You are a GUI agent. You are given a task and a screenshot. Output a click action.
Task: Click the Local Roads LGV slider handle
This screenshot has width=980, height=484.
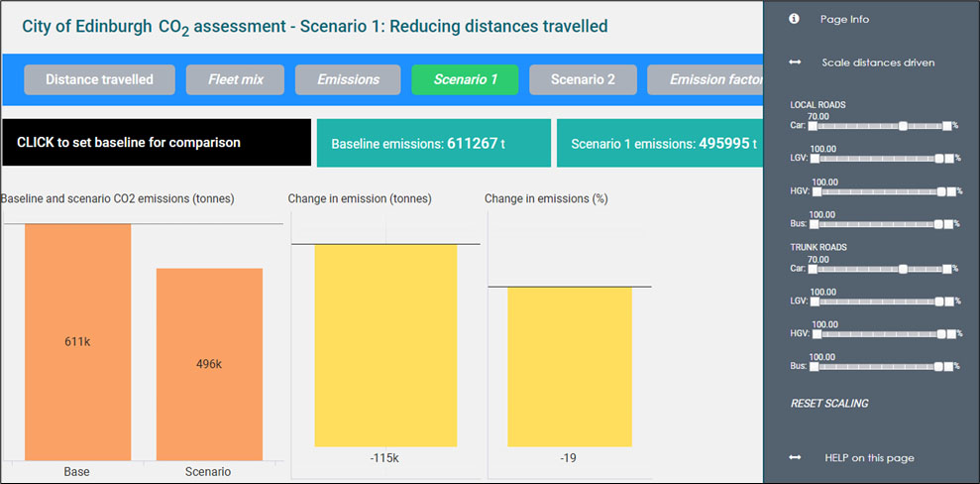tap(940, 159)
